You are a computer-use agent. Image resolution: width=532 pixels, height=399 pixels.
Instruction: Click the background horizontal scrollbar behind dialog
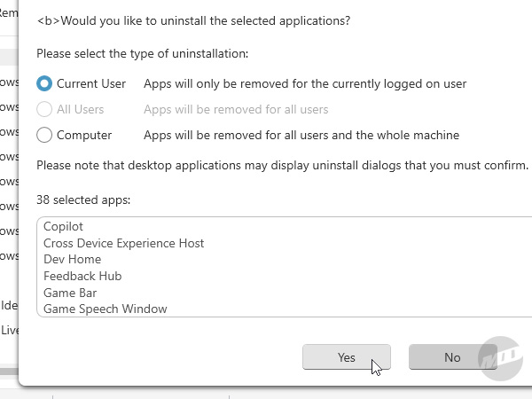coord(9,370)
